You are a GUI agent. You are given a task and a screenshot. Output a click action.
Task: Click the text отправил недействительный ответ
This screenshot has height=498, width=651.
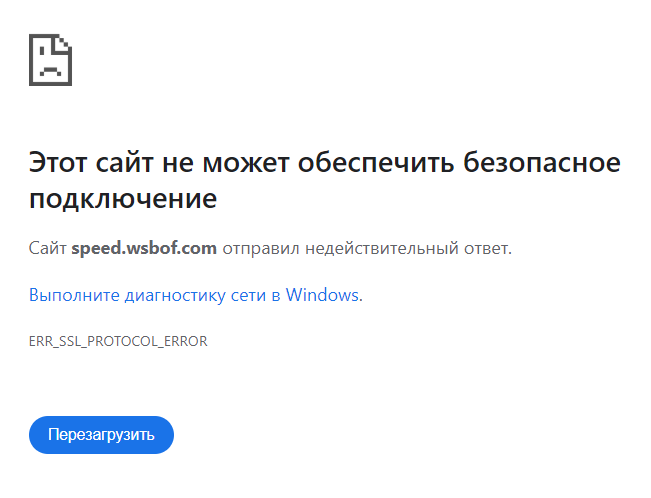coord(367,249)
